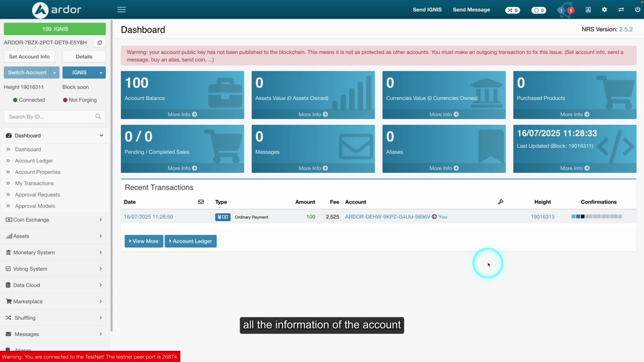644x362 pixels.
Task: Click Account Ledger button below transactions
Action: pos(191,241)
